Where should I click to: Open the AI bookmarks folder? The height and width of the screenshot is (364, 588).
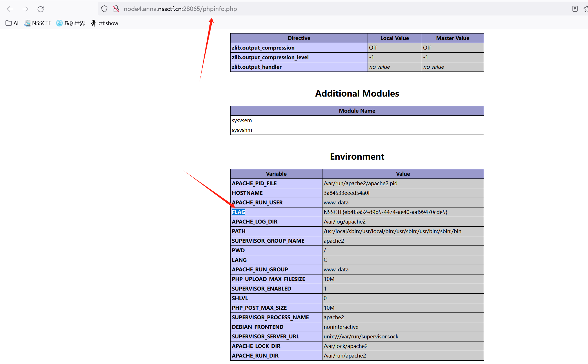coord(12,23)
